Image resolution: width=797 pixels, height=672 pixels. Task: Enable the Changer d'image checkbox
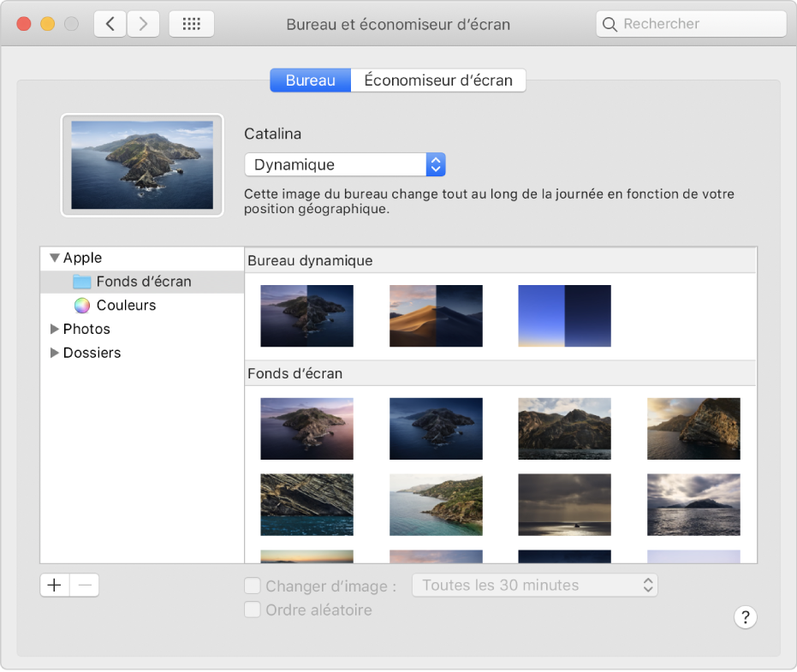pyautogui.click(x=253, y=586)
